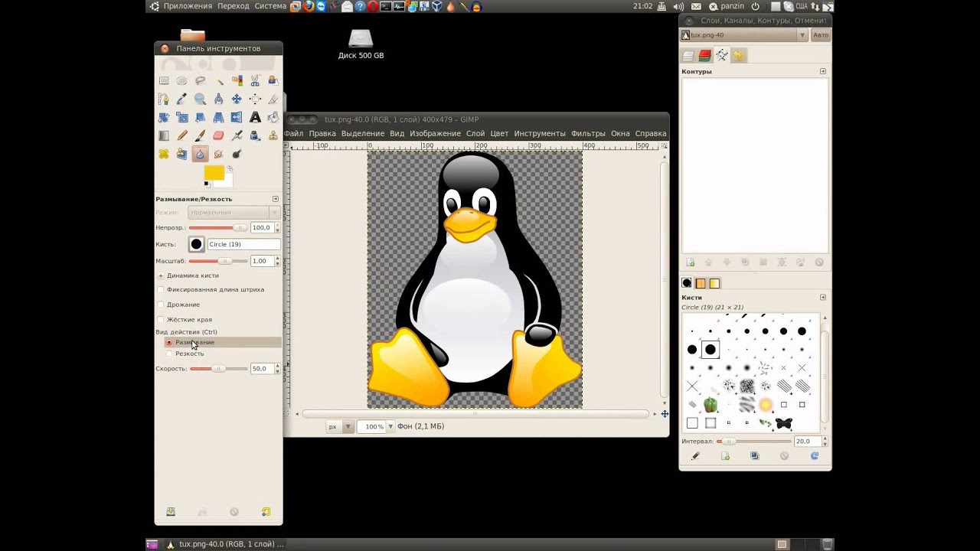Viewport: 980px width, 551px height.
Task: Enable the Дрожание checkbox
Action: click(x=160, y=305)
